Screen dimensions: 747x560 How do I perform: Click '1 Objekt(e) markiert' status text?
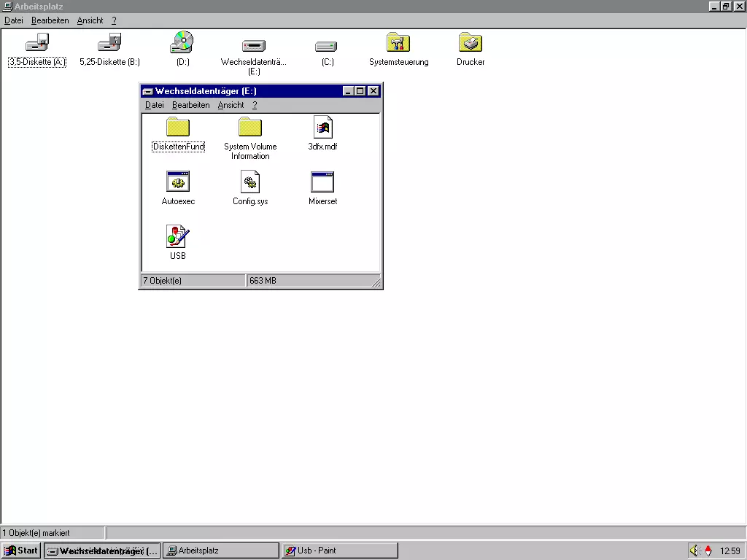click(36, 533)
